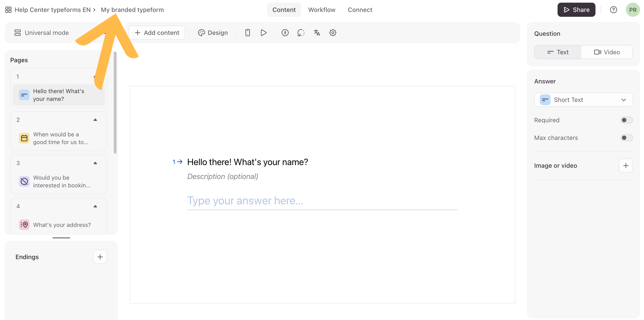644x320 pixels.
Task: Open the accessibility checker icon
Action: [285, 33]
